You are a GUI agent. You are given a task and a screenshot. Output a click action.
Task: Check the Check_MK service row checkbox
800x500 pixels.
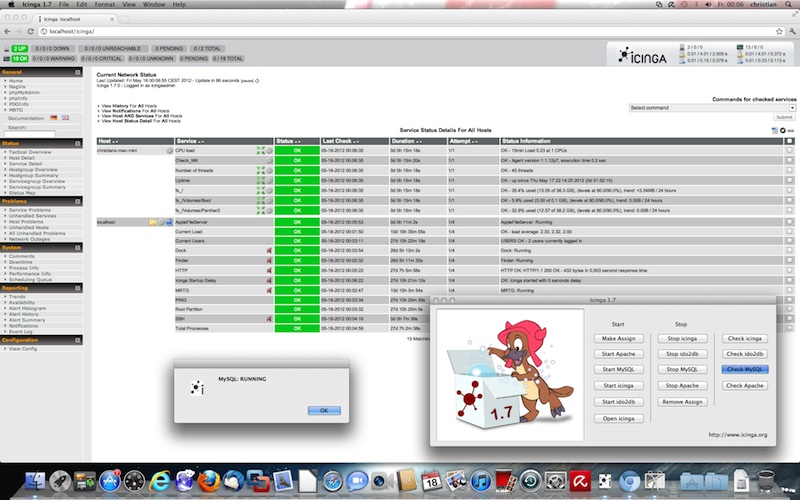(789, 160)
